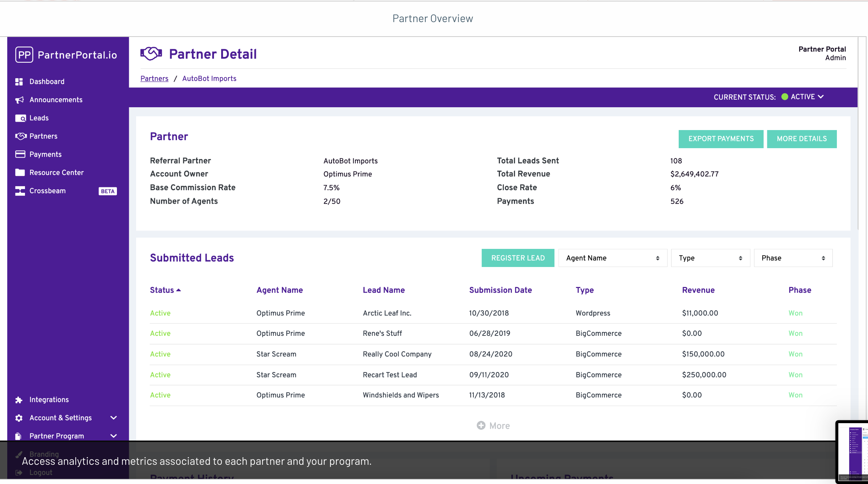Expand the Account & Settings chevron
868x484 pixels.
click(113, 418)
